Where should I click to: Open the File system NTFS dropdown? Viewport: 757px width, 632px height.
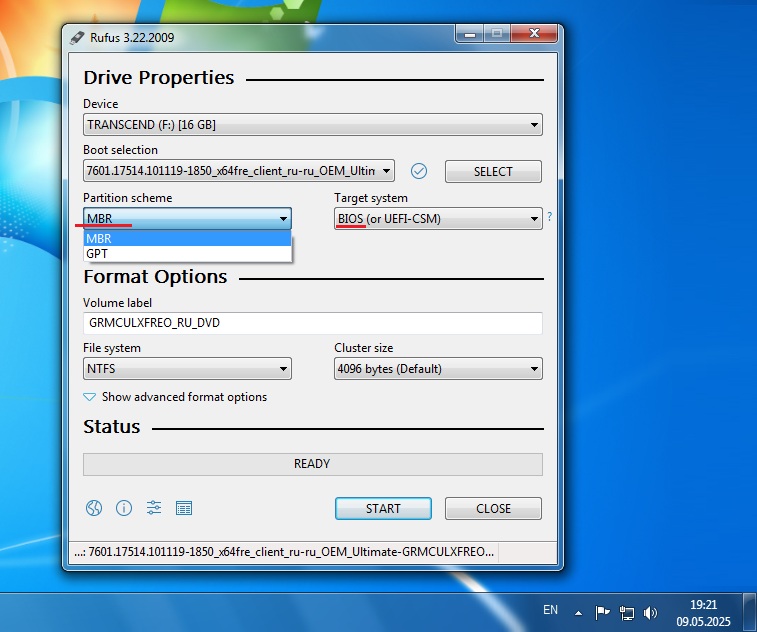coord(187,369)
